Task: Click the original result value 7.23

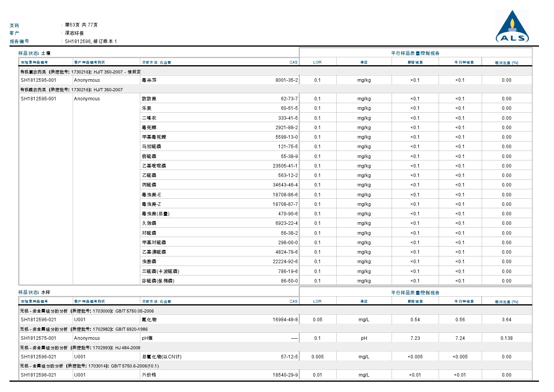Action: pyautogui.click(x=415, y=338)
